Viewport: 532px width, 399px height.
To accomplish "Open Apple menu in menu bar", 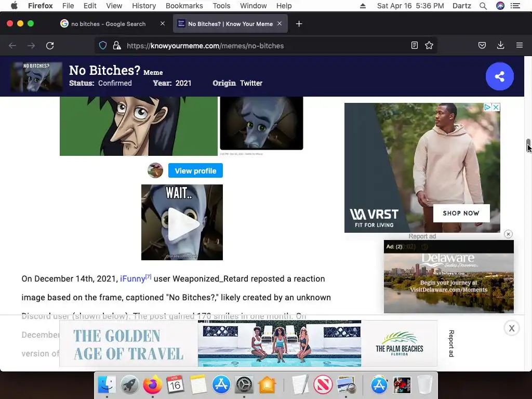I will (x=14, y=6).
